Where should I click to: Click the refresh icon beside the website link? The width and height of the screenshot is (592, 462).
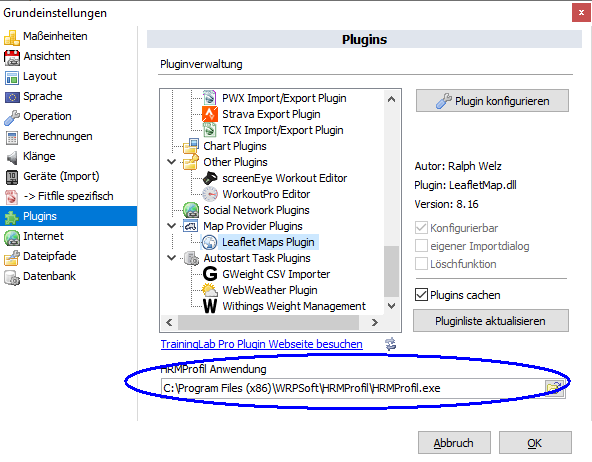click(390, 344)
